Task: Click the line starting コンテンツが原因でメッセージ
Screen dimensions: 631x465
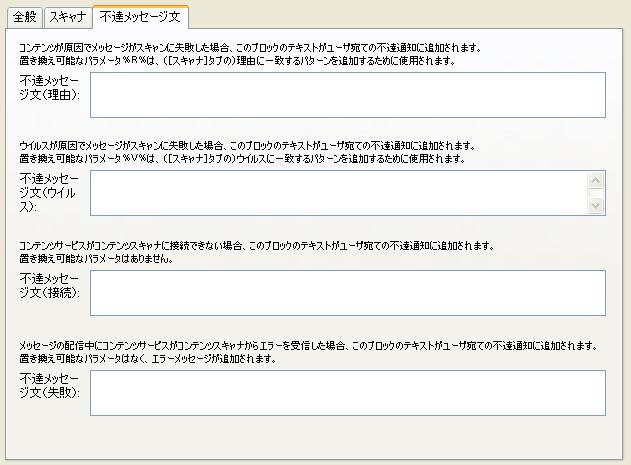Action: pyautogui.click(x=250, y=48)
